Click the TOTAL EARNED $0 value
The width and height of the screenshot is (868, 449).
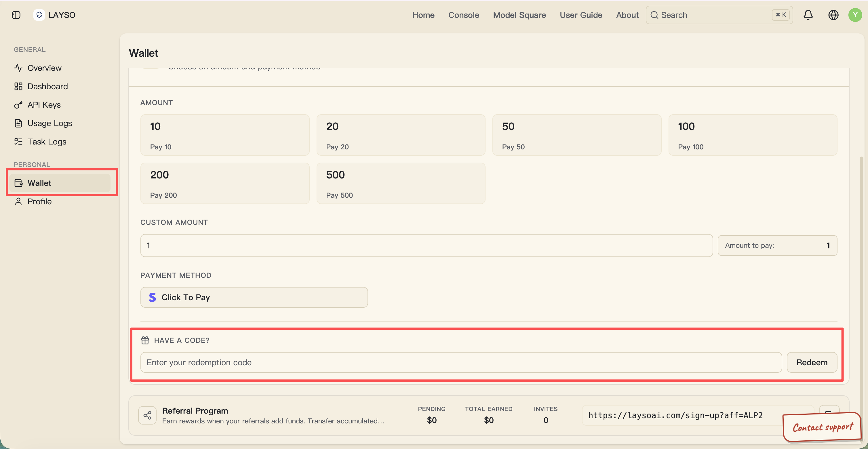pos(489,420)
